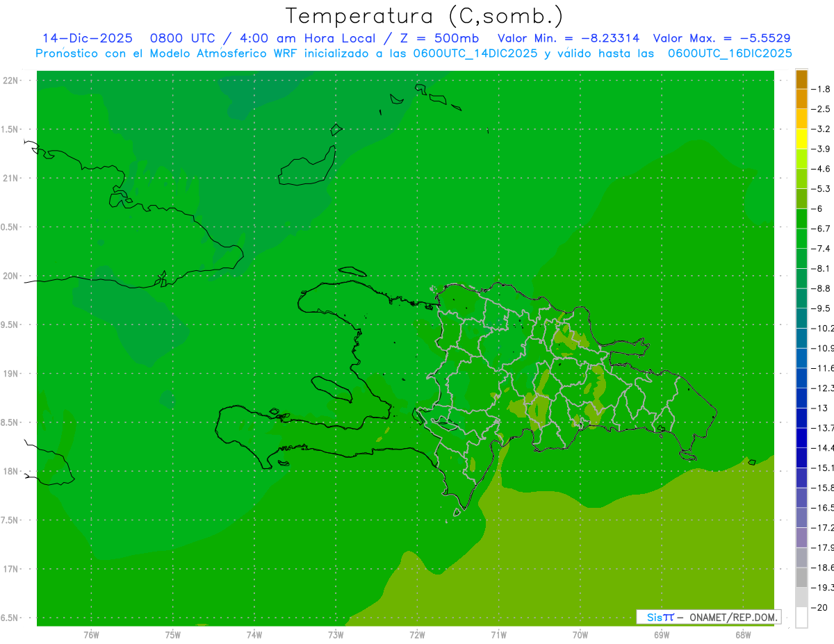Select the teal swatch between -9.5 and -10.2

[x=801, y=319]
